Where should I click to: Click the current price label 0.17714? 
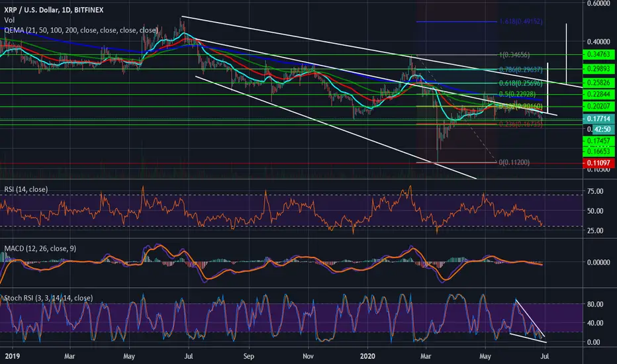(x=598, y=118)
